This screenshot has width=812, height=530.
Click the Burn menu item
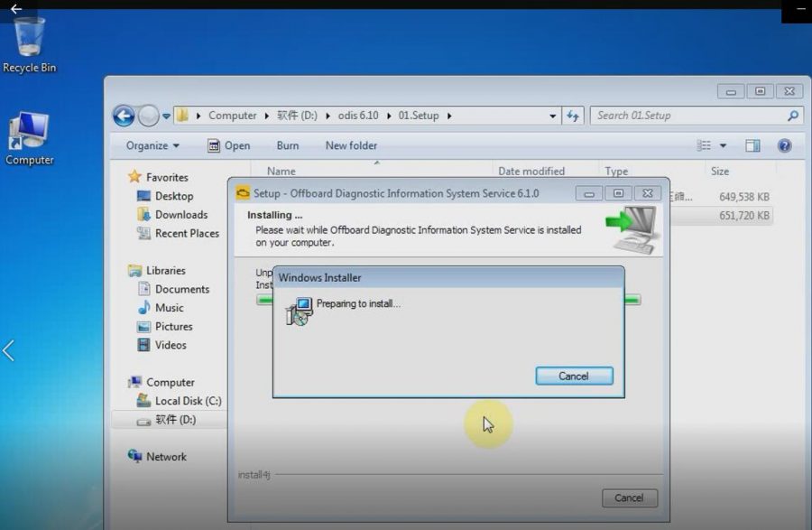click(x=288, y=145)
